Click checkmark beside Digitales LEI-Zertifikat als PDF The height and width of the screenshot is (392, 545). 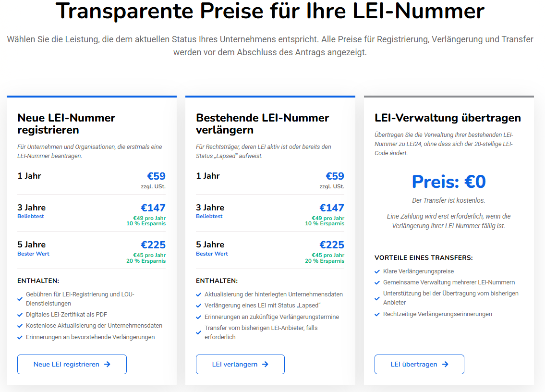click(20, 315)
